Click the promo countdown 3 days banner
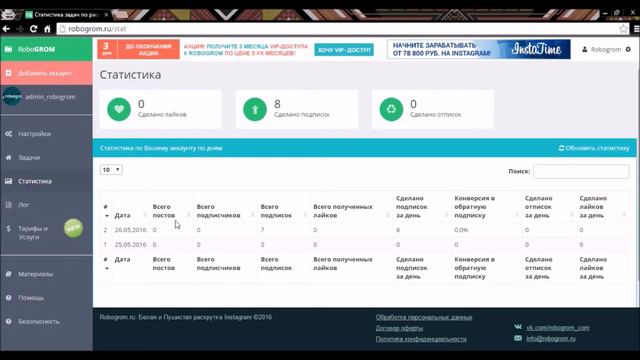This screenshot has height=360, width=640. [x=138, y=49]
